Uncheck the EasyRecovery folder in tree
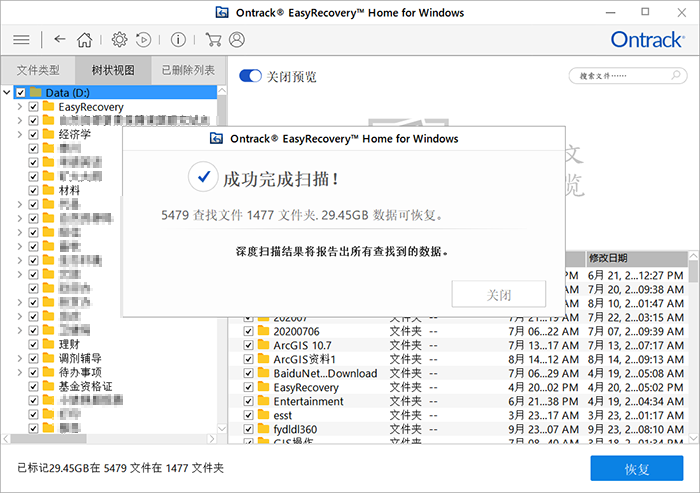The width and height of the screenshot is (700, 493). (33, 107)
